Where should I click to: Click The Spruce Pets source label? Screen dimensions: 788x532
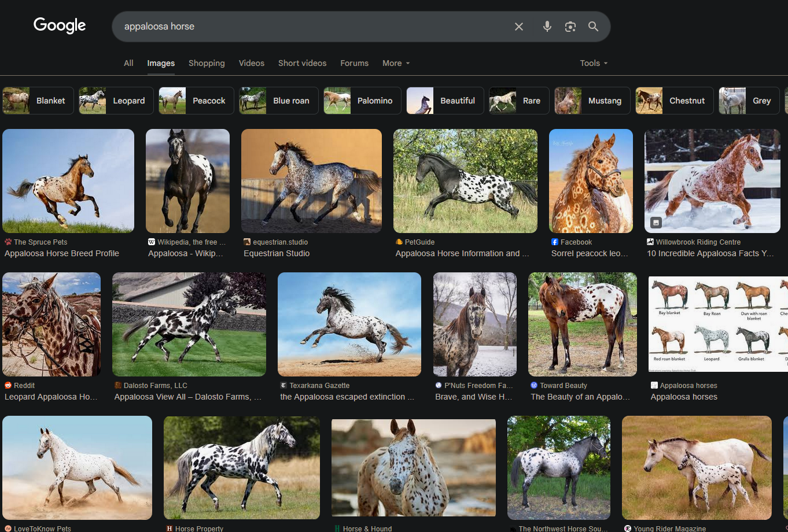click(40, 242)
